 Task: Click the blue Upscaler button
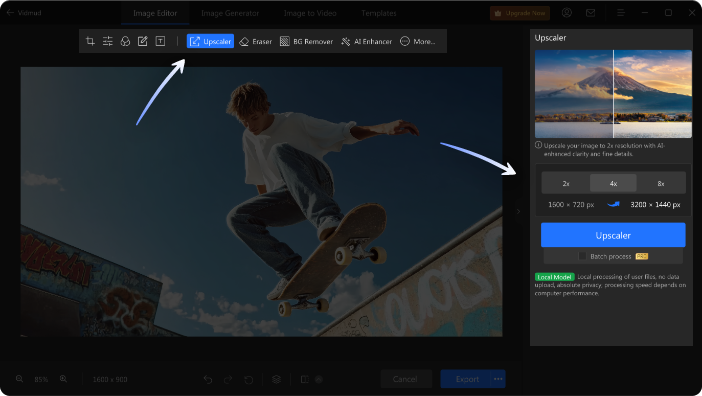613,235
